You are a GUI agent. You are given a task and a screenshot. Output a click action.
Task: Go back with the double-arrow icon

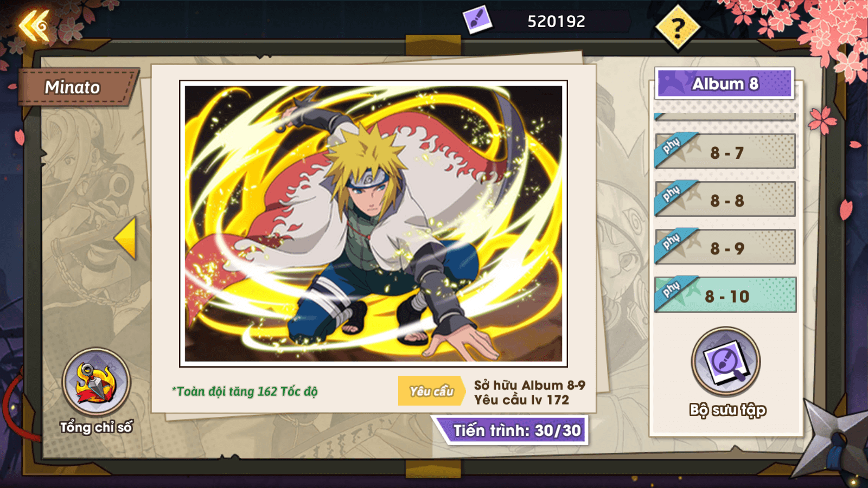pos(34,25)
